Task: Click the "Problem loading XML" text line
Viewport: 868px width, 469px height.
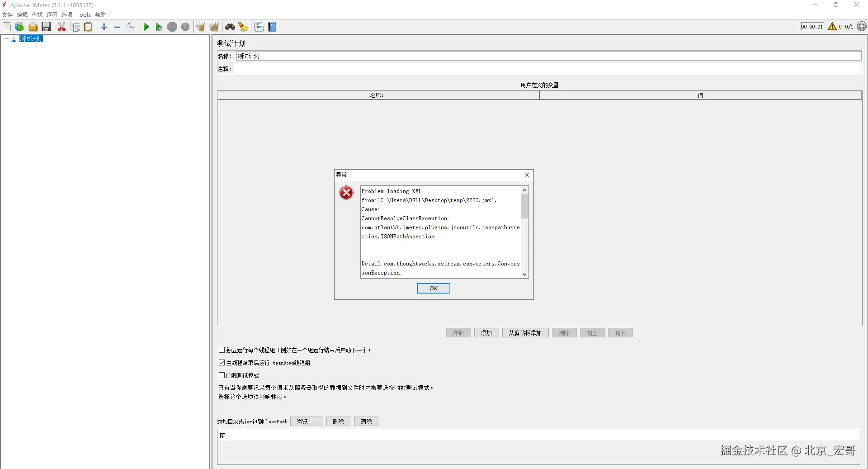Action: coord(392,191)
